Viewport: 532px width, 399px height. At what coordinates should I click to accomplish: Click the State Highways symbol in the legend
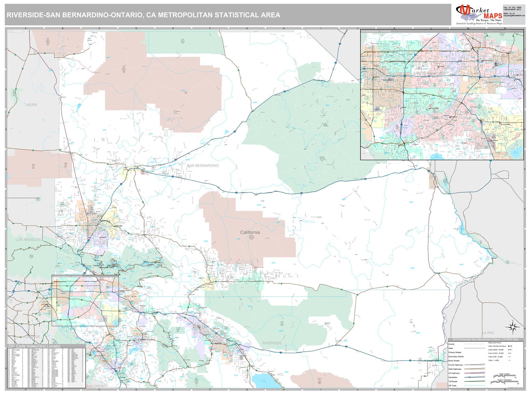click(469, 369)
